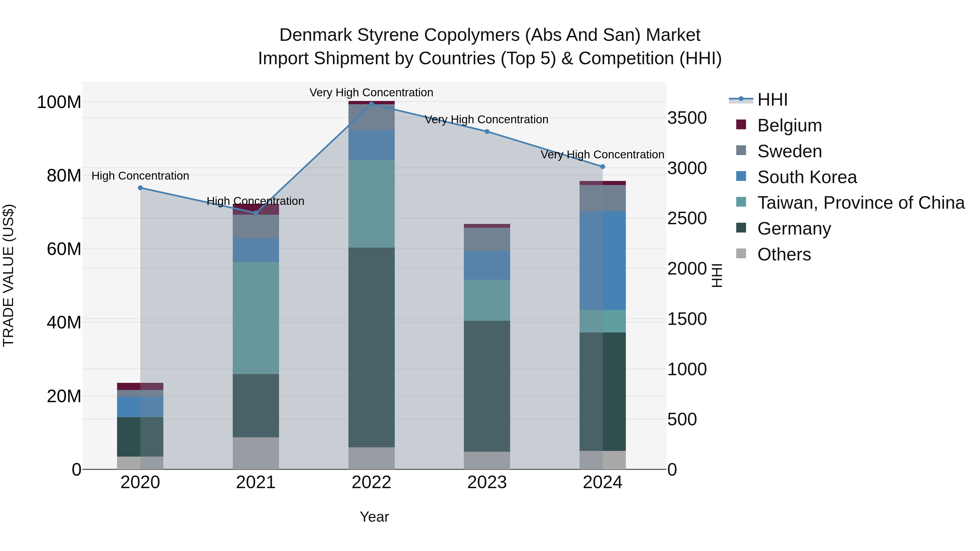
Task: Click the Germany segment of the 2023 bar
Action: (x=487, y=386)
